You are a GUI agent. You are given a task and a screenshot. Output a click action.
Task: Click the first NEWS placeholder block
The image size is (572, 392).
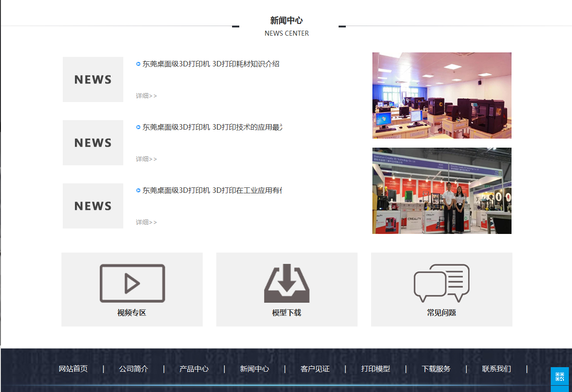(93, 79)
